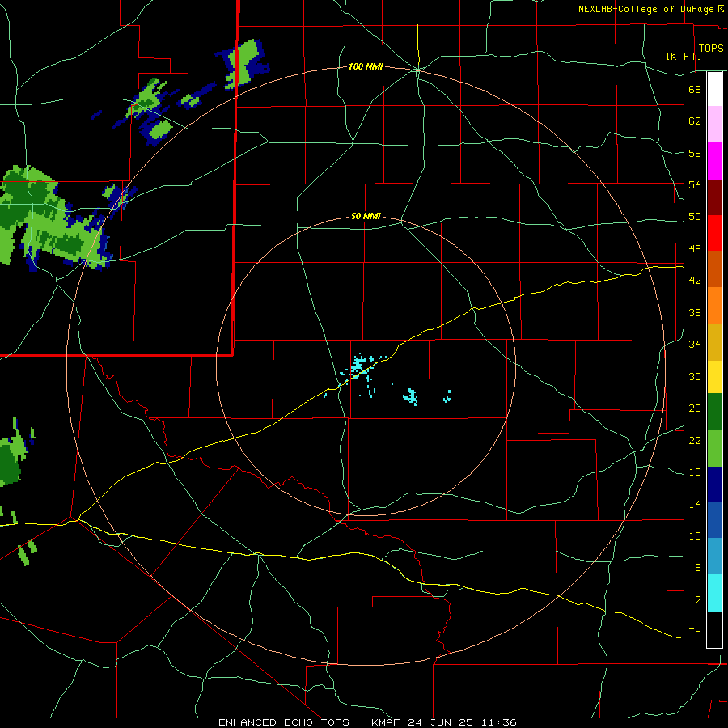Select the "[K FT]" units label
Image resolution: width=728 pixels, height=728 pixels.
click(x=684, y=56)
